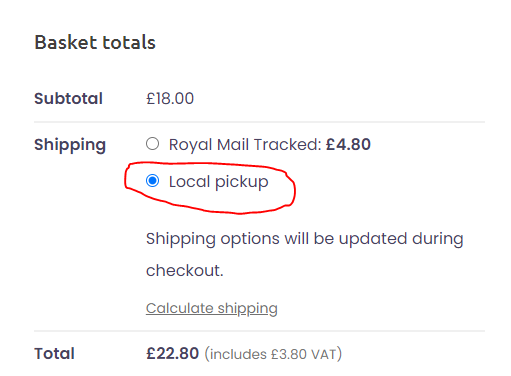Click the 'Shipping options will be updated' notice
511x376 pixels.
pyautogui.click(x=305, y=254)
